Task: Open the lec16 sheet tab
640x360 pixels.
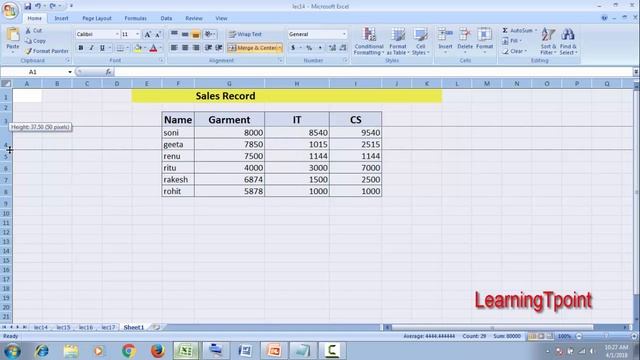Action: pyautogui.click(x=86, y=327)
